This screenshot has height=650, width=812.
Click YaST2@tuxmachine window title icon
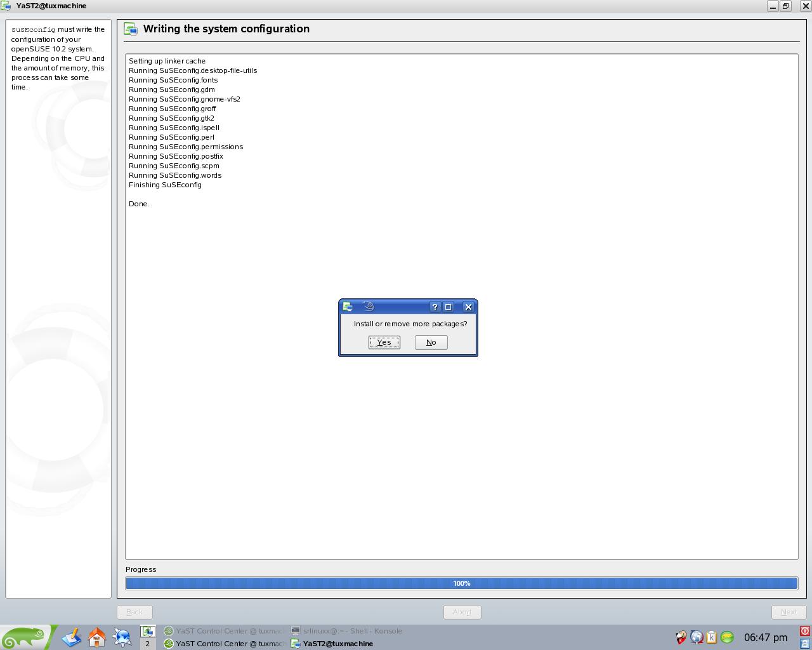6,6
